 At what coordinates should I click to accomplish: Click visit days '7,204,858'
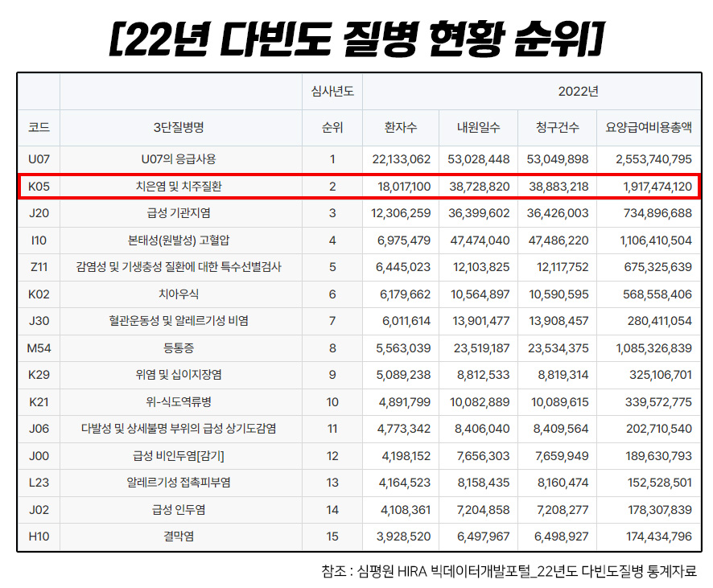pos(483,510)
